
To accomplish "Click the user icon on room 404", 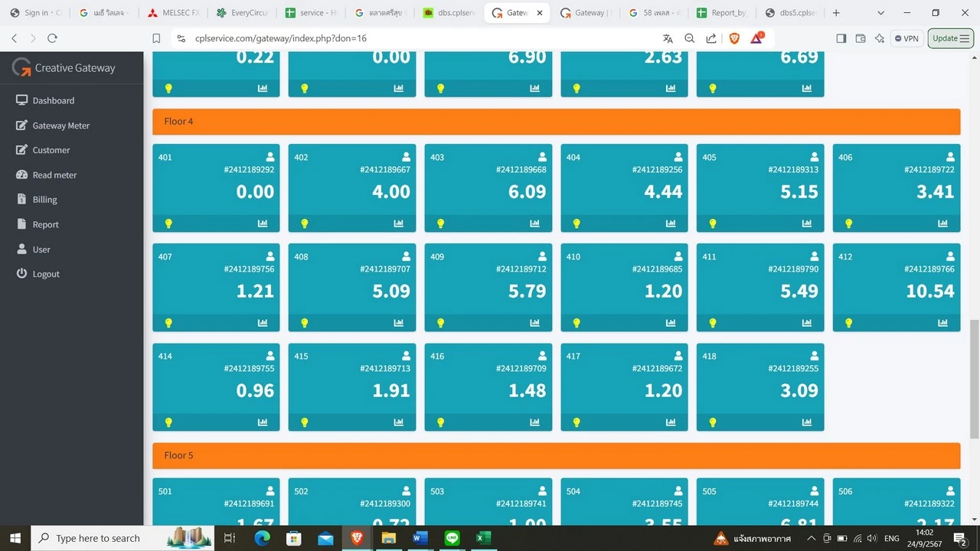I will [678, 156].
